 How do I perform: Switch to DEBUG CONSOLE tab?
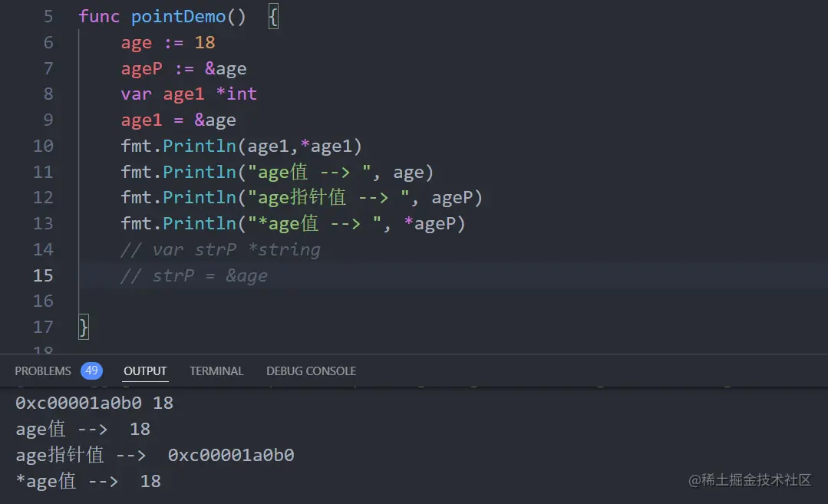coord(311,371)
